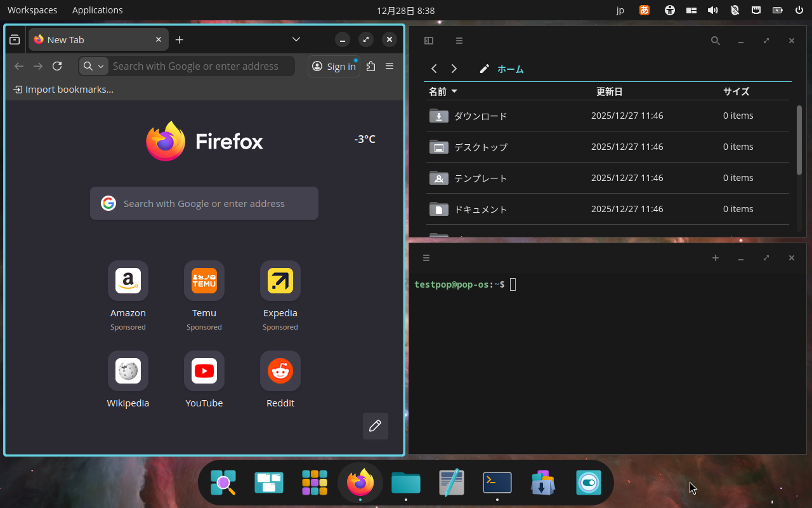
Task: Toggle the file manager sidebar panel
Action: click(429, 41)
